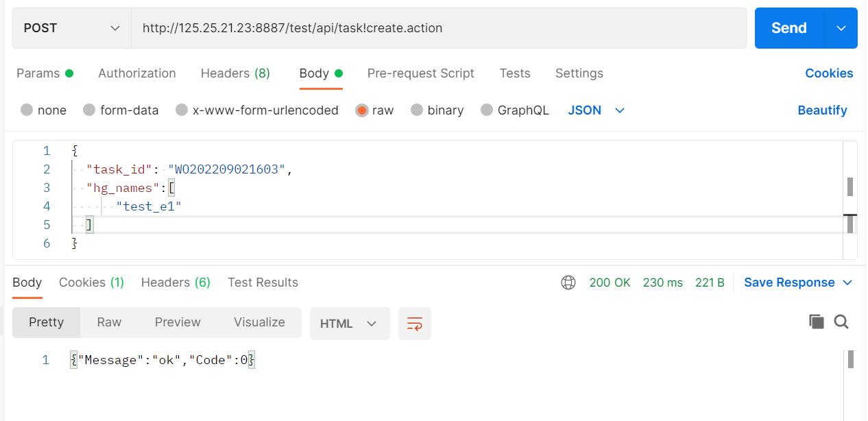Click the Beautify link

[x=822, y=110]
